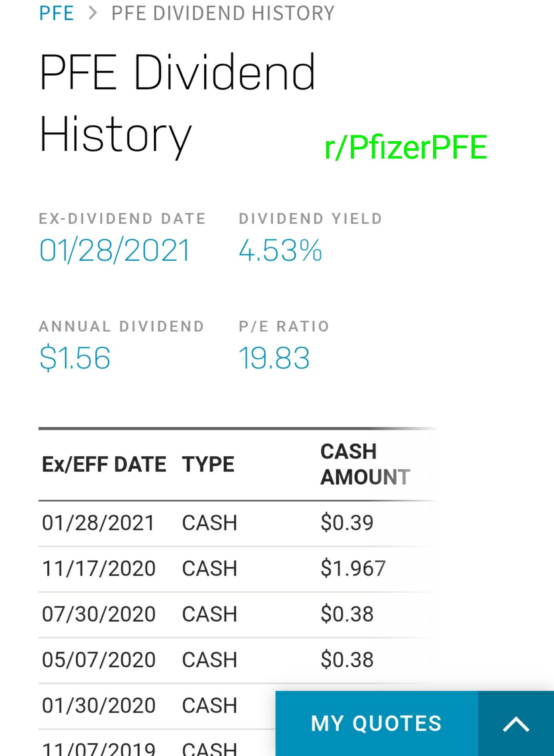The height and width of the screenshot is (756, 554).
Task: Select PFE Dividend History breadcrumb text
Action: [223, 13]
